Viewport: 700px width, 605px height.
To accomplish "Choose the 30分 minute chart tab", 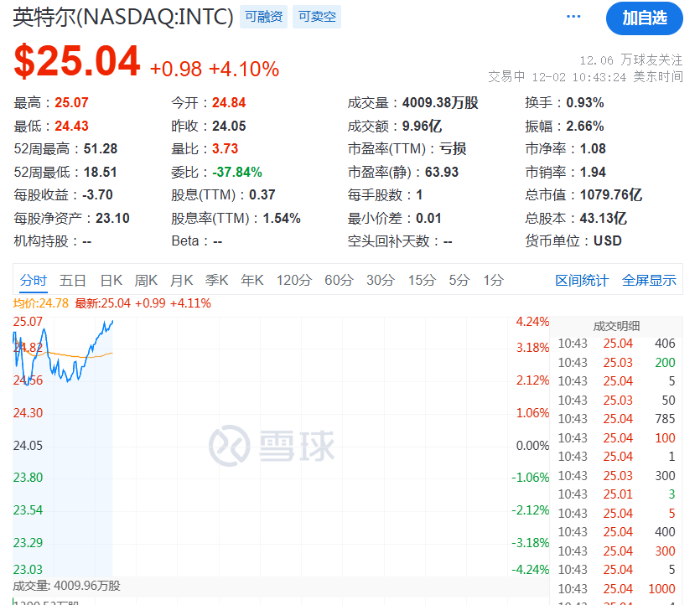I will [380, 281].
